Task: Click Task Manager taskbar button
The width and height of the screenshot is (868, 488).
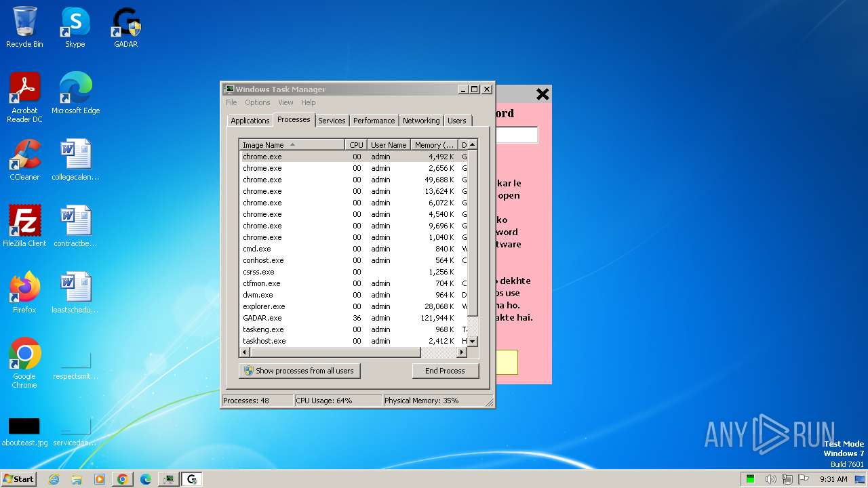Action: click(169, 479)
